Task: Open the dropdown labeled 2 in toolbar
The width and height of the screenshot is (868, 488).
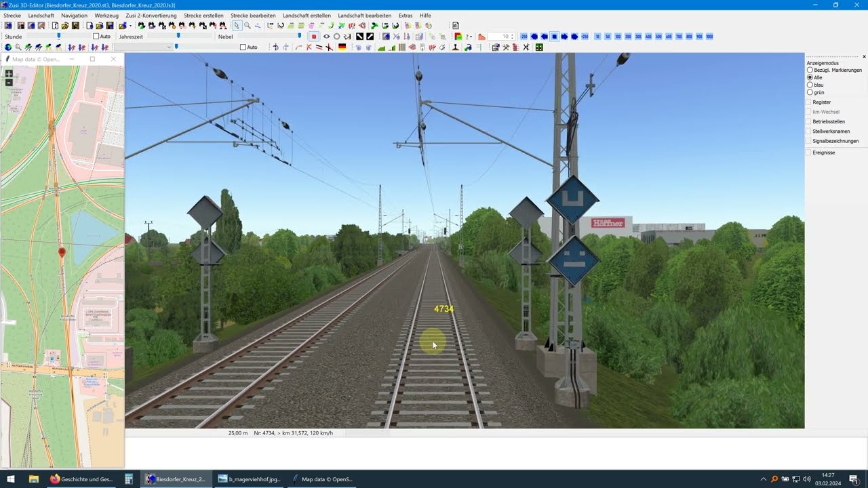Action: coord(469,37)
